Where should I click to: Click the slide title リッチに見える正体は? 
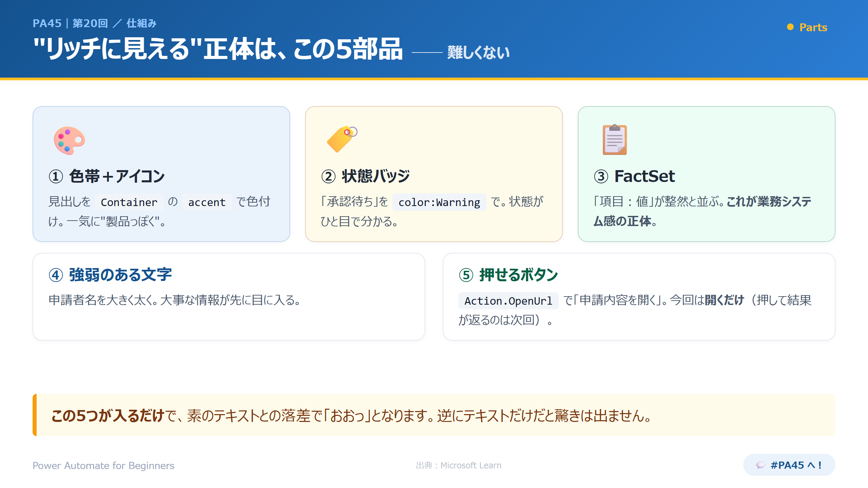coord(218,49)
